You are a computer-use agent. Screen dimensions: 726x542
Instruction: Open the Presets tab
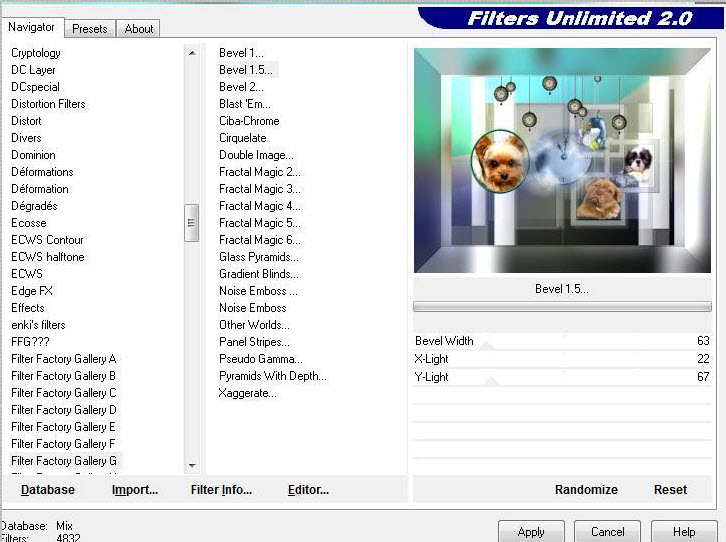point(90,29)
